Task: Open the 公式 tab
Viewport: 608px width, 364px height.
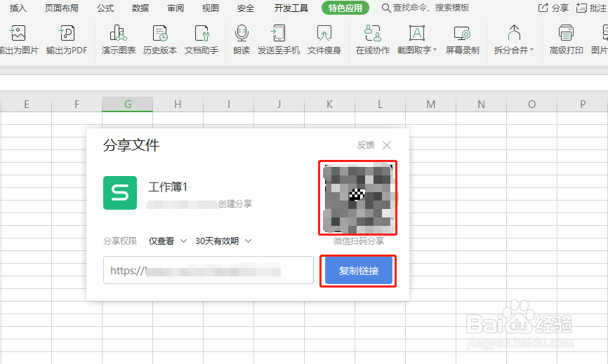Action: [x=105, y=8]
